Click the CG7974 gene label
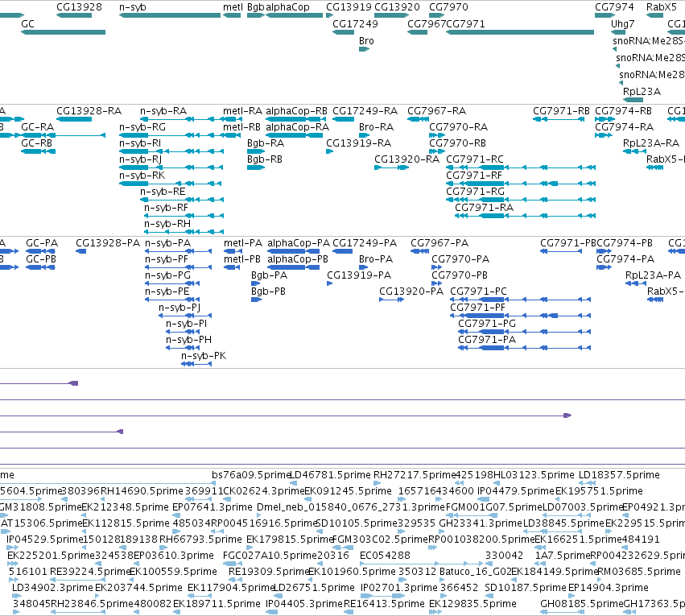This screenshot has height=616, width=685. [x=614, y=7]
